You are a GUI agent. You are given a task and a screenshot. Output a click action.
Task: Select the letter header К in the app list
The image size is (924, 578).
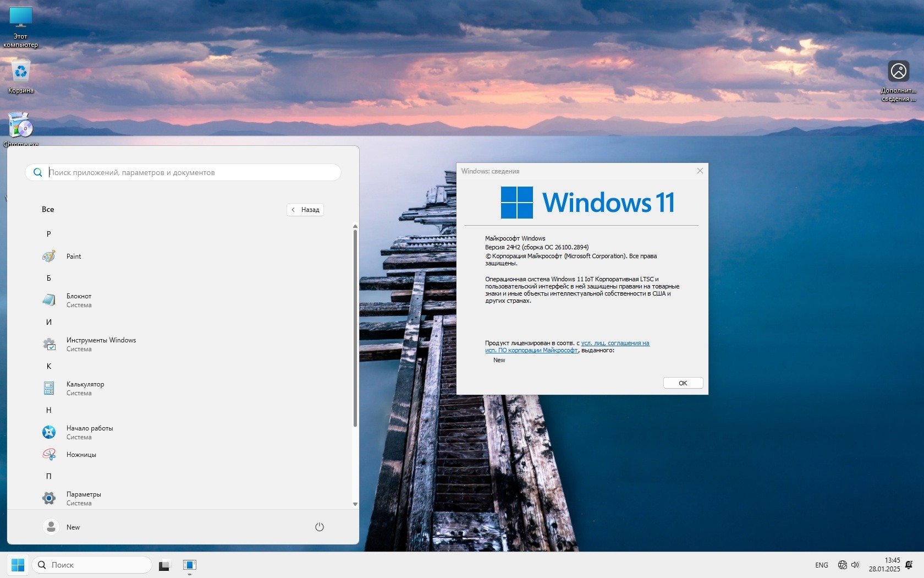[48, 366]
